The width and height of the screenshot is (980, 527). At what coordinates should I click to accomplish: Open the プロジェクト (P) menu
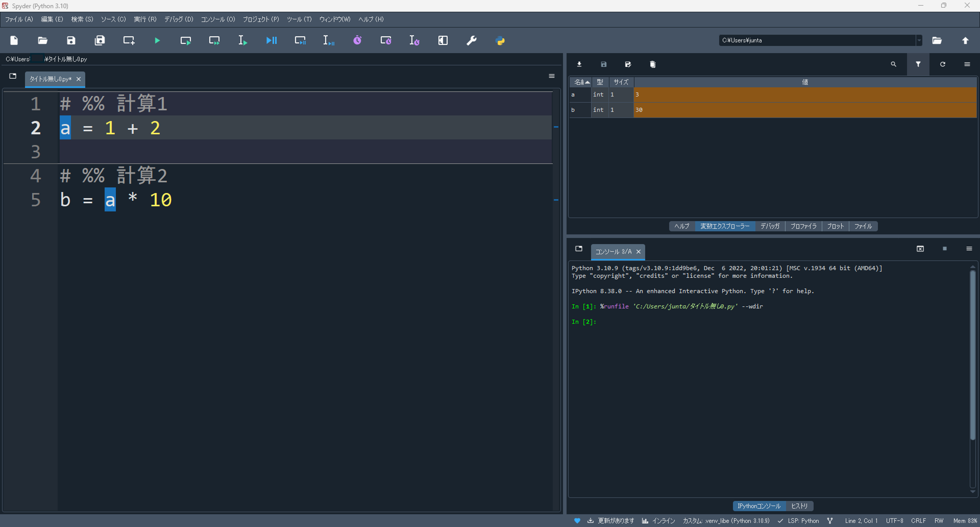click(261, 19)
